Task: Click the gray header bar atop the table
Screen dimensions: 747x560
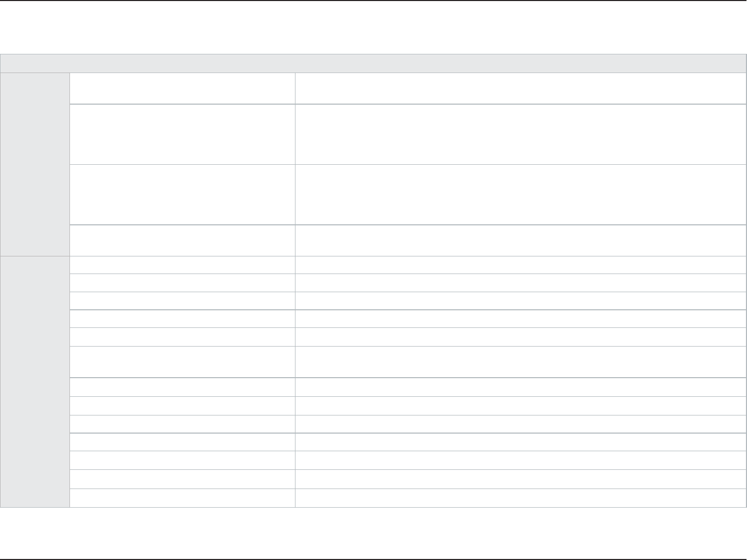Action: click(x=373, y=63)
